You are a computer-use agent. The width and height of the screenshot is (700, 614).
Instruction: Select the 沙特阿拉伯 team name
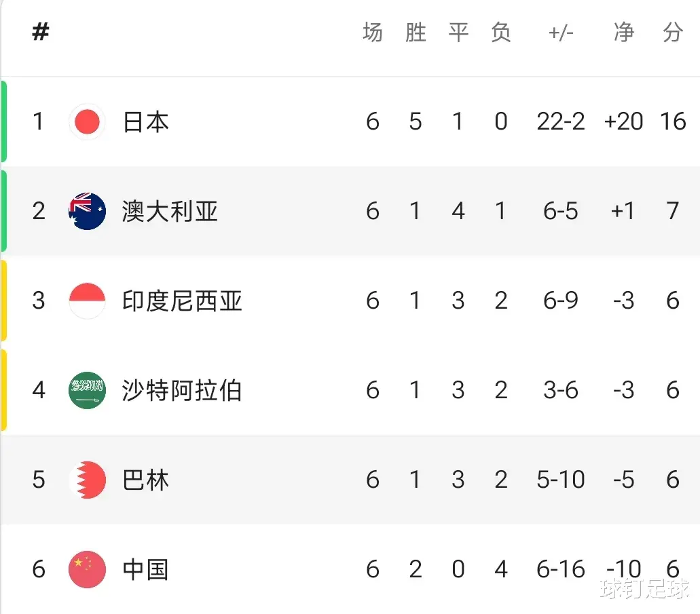[182, 390]
